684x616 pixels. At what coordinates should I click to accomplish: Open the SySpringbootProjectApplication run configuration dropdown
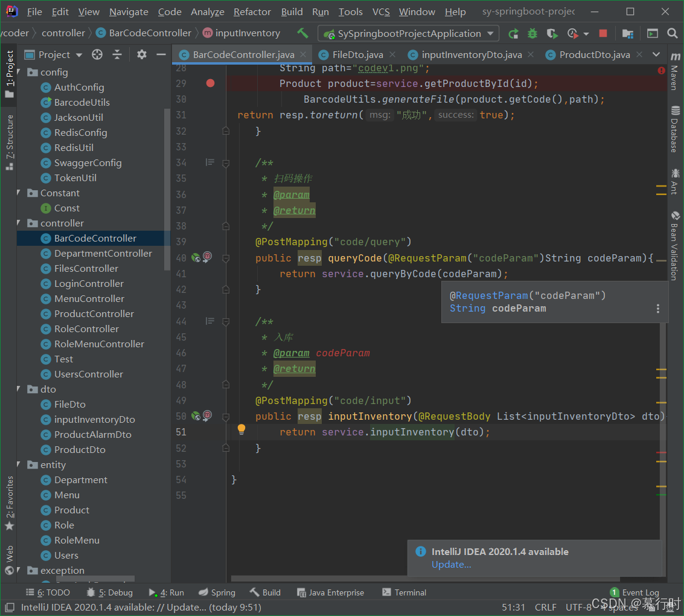tap(490, 33)
